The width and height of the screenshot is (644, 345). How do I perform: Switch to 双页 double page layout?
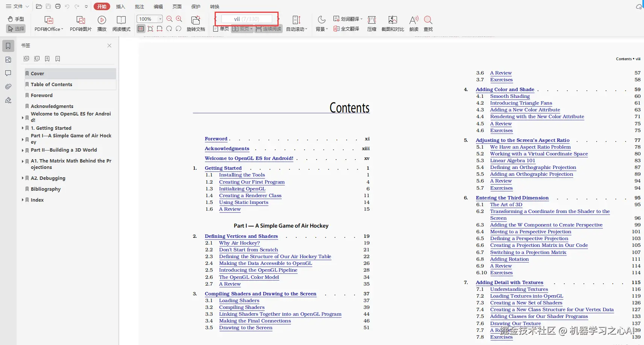[242, 29]
